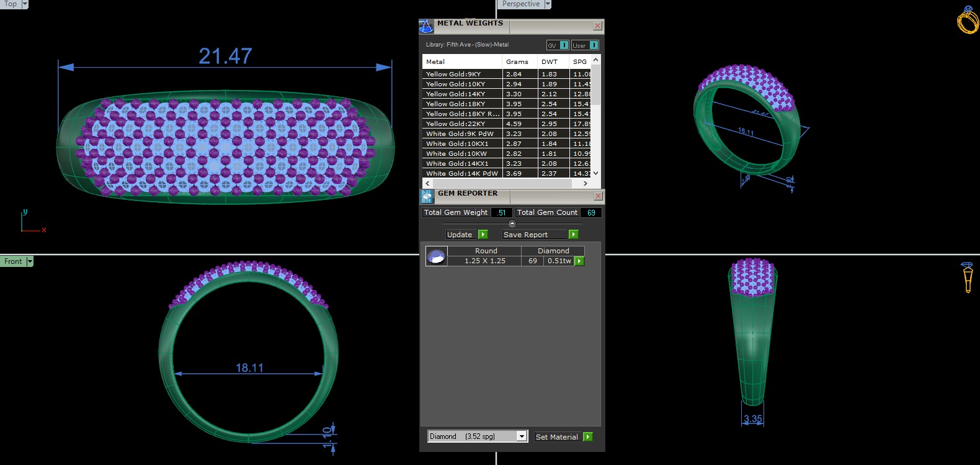
Task: Click the horizontal scrollbar track in metal table
Action: tap(506, 184)
